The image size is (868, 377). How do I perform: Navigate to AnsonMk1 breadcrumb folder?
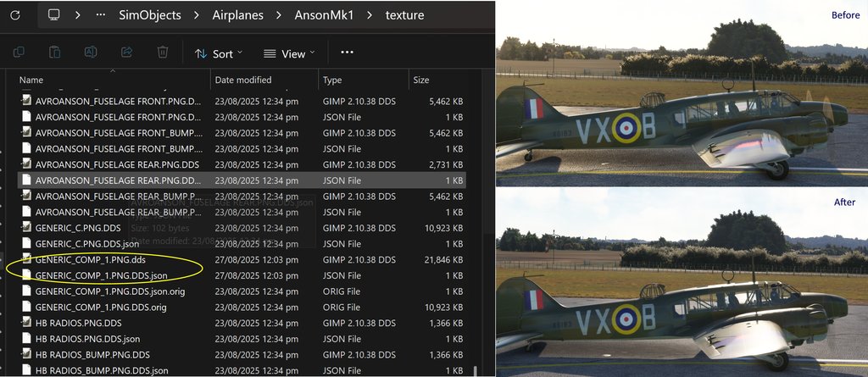coord(324,15)
